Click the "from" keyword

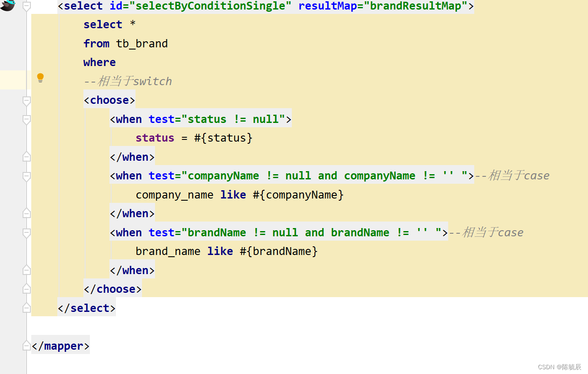click(x=96, y=43)
